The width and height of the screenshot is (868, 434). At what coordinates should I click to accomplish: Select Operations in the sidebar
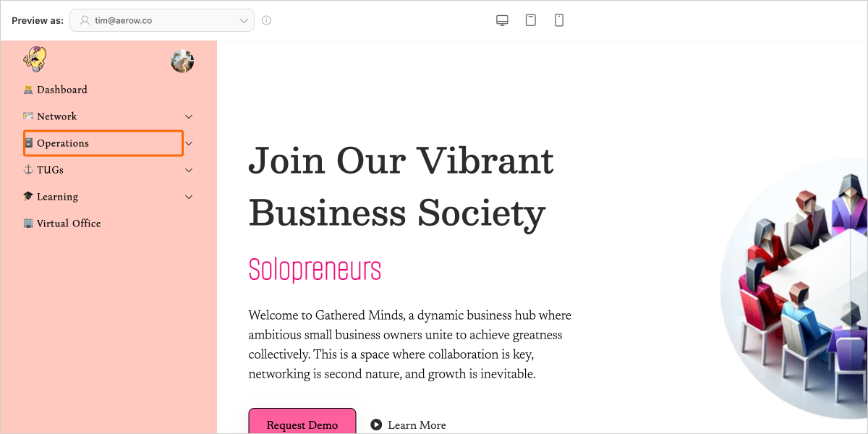pos(63,143)
